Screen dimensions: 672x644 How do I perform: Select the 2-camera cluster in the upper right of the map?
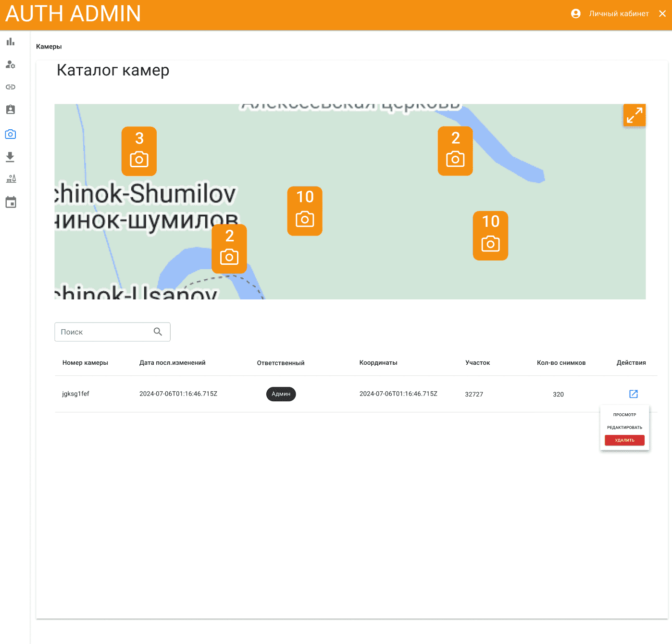(x=455, y=151)
